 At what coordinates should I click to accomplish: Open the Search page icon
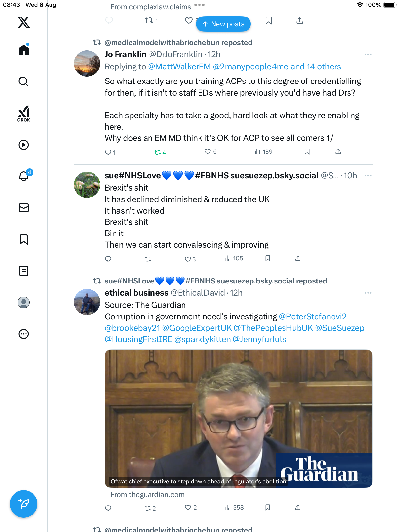[24, 82]
